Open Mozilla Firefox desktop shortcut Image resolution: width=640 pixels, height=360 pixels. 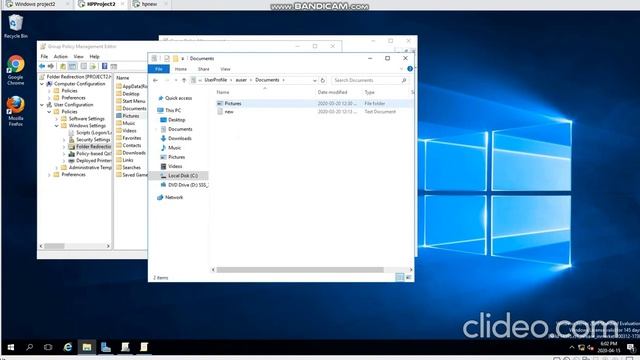coord(16,111)
